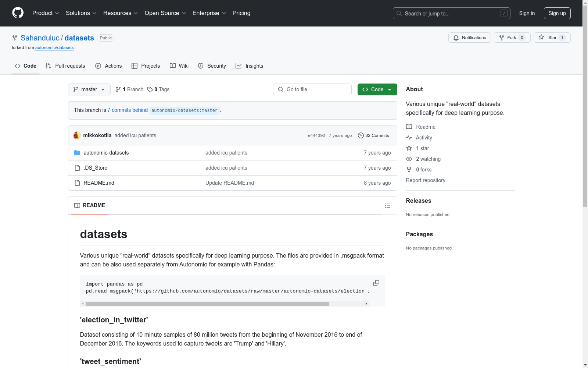Screen dimensions: 588x368
Task: Click Report repository link
Action: pyautogui.click(x=426, y=180)
